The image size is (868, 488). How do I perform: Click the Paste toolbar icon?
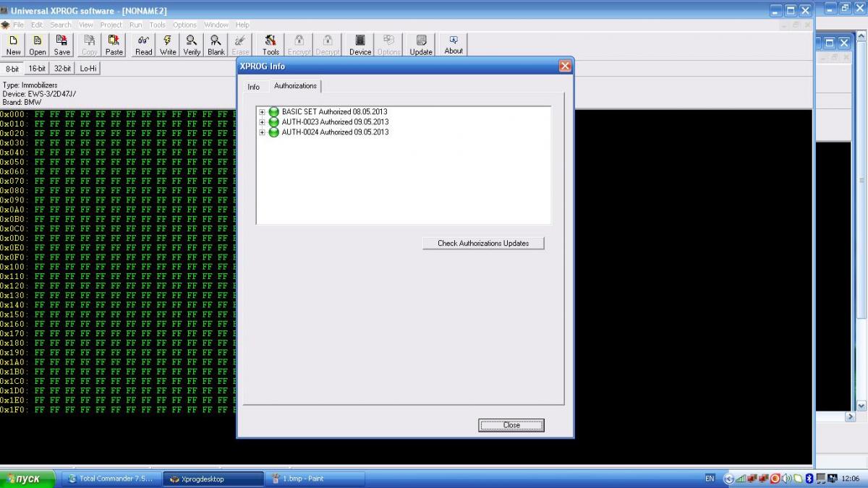[114, 45]
